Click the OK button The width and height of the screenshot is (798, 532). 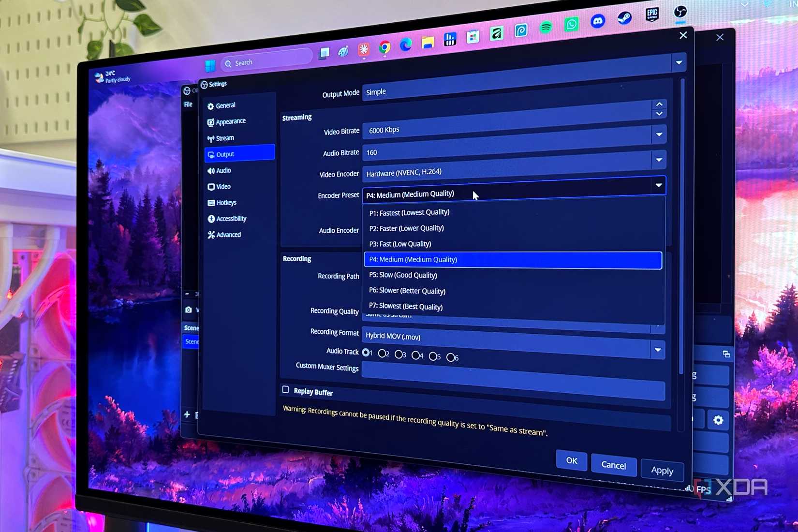point(572,460)
